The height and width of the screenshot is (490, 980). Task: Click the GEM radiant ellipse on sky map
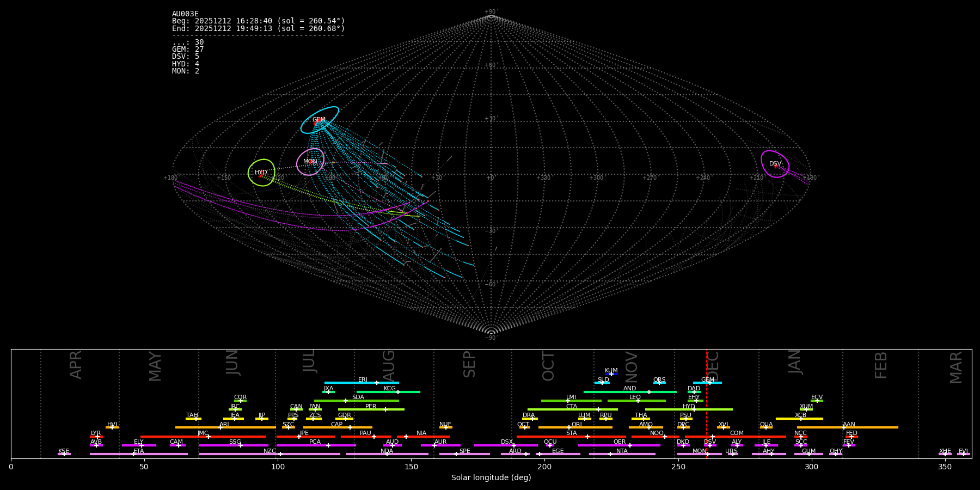coord(320,120)
